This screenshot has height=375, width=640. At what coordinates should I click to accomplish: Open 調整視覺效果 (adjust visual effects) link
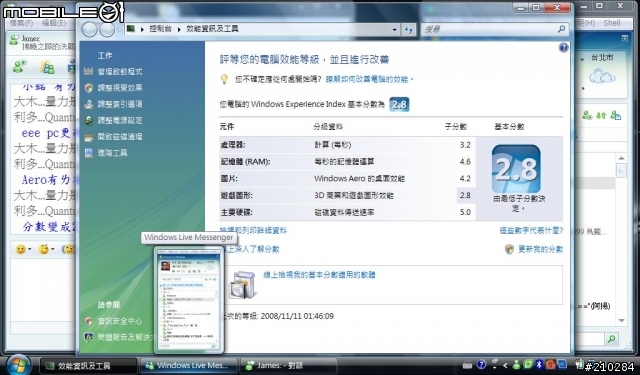coord(120,88)
